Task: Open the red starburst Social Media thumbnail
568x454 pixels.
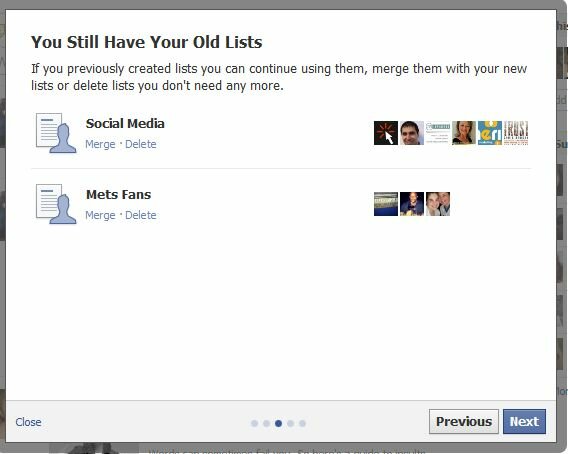Action: tap(386, 133)
